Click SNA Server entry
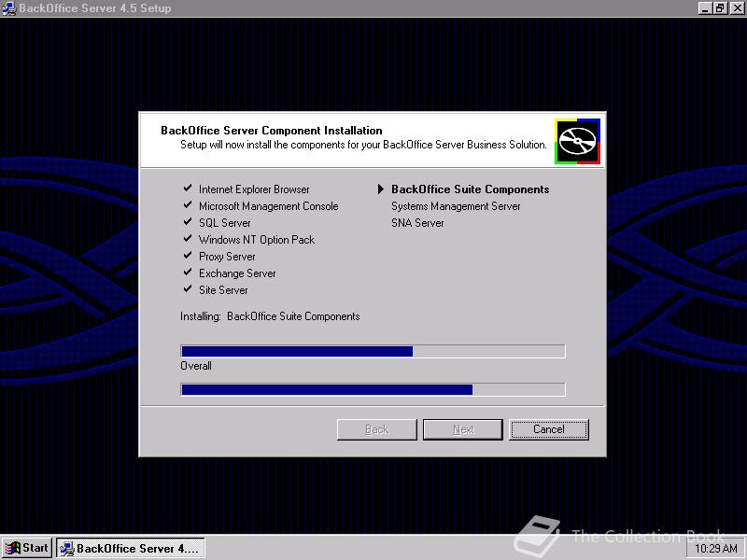 point(417,223)
